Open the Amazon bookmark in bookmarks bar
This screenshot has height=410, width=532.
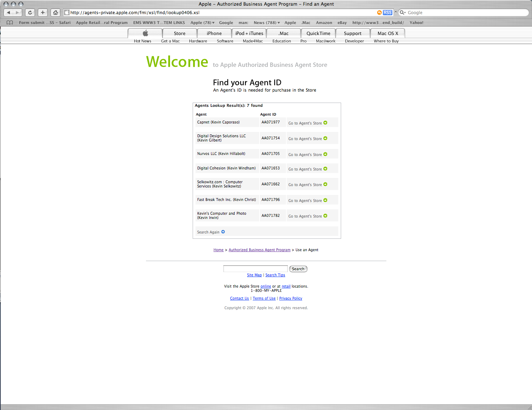pos(324,23)
